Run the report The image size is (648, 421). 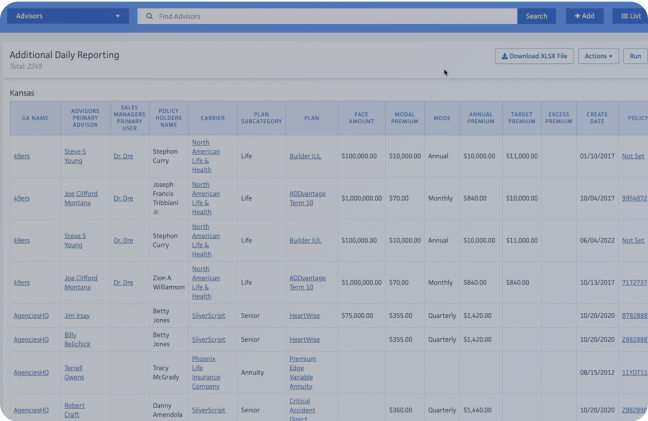pos(634,56)
